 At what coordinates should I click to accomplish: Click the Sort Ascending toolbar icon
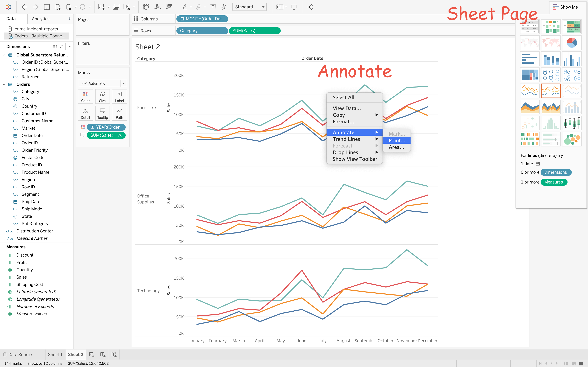[x=157, y=7]
